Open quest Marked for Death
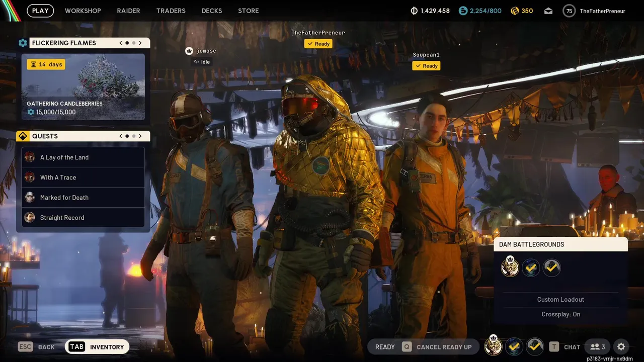This screenshot has width=644, height=362. click(x=83, y=198)
